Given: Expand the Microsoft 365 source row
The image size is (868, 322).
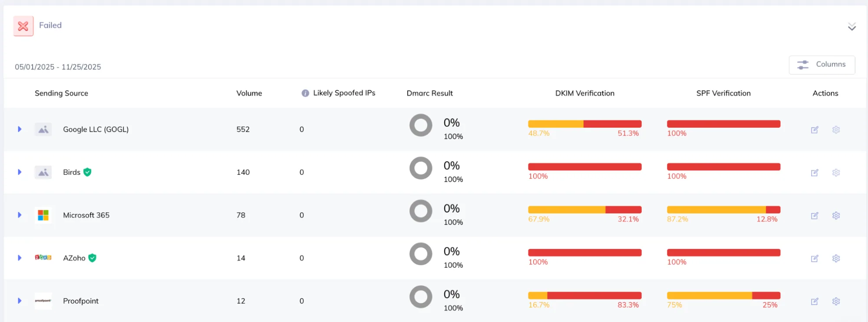Looking at the screenshot, I should tap(20, 215).
